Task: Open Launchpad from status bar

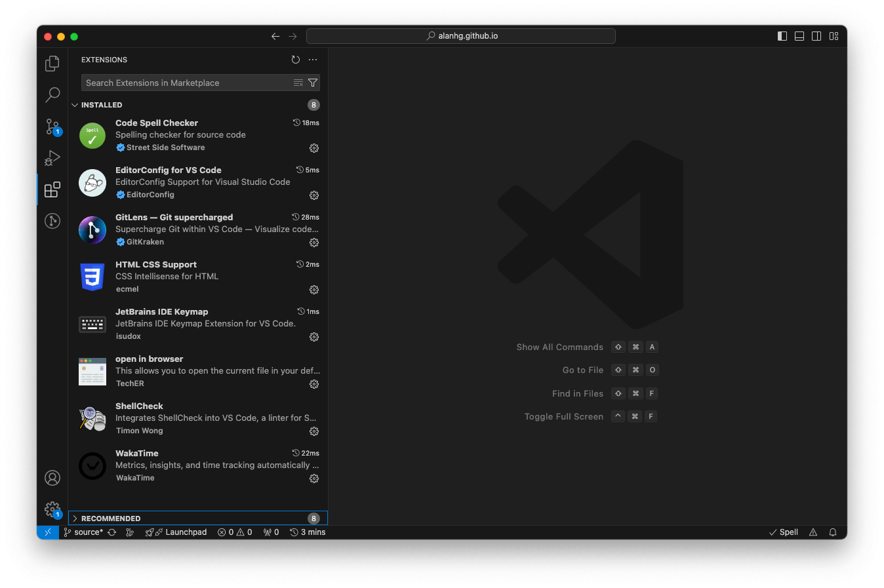Action: coord(176,532)
